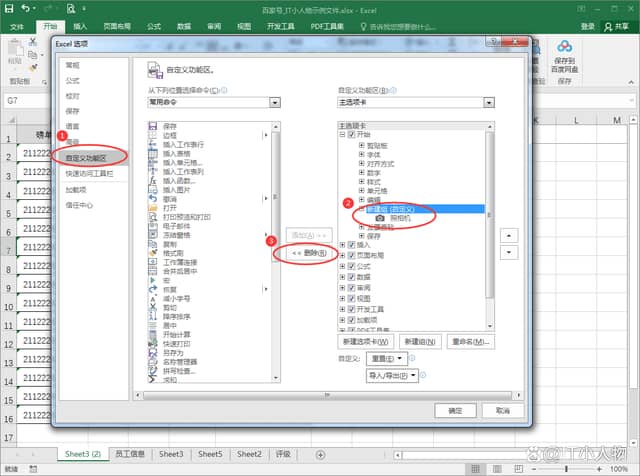Toggle the 公式 tab checkbox
This screenshot has height=476, width=640.
pyautogui.click(x=351, y=267)
